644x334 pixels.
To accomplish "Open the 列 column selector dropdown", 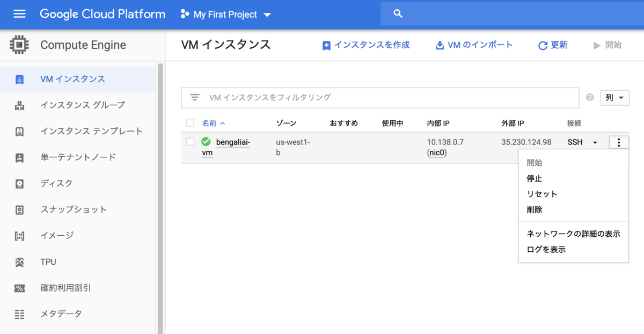I will [x=614, y=98].
